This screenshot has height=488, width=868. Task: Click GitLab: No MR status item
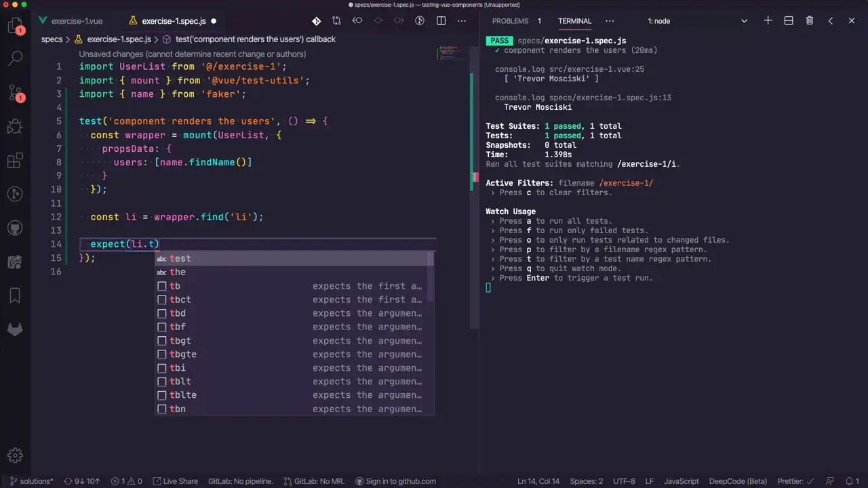click(314, 481)
